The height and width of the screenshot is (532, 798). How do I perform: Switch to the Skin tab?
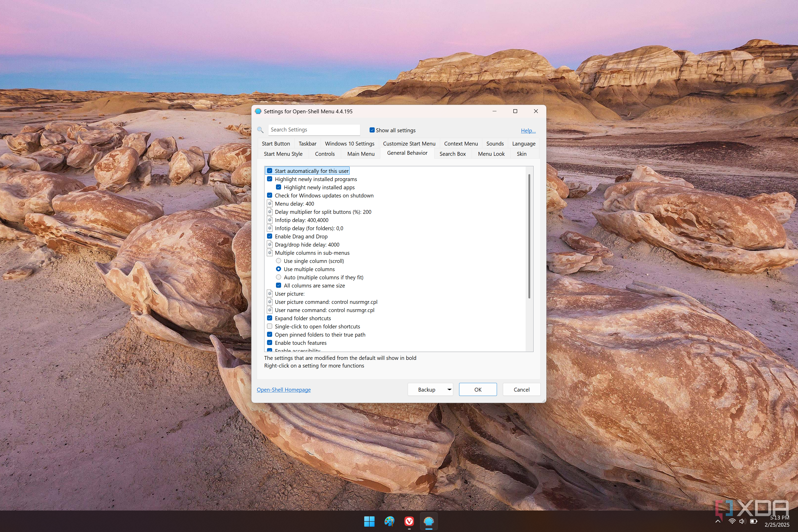pyautogui.click(x=522, y=154)
